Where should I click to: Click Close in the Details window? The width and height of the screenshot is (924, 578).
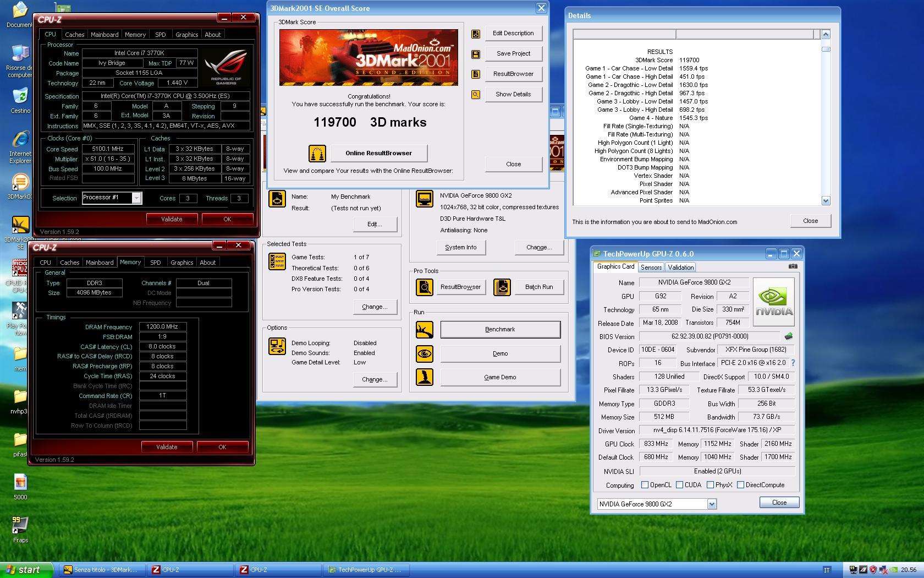[811, 221]
